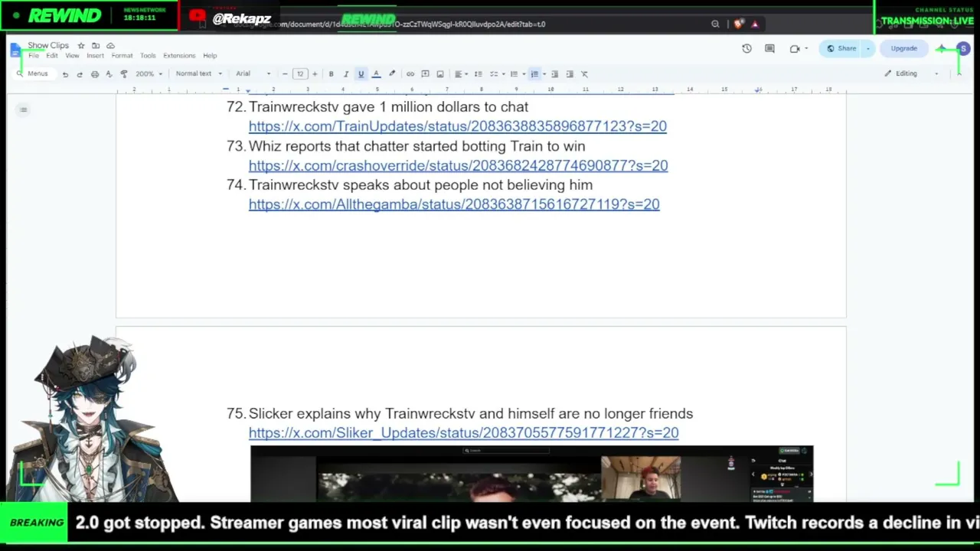Open the View menu
Image resolution: width=980 pixels, height=551 pixels.
pos(72,56)
